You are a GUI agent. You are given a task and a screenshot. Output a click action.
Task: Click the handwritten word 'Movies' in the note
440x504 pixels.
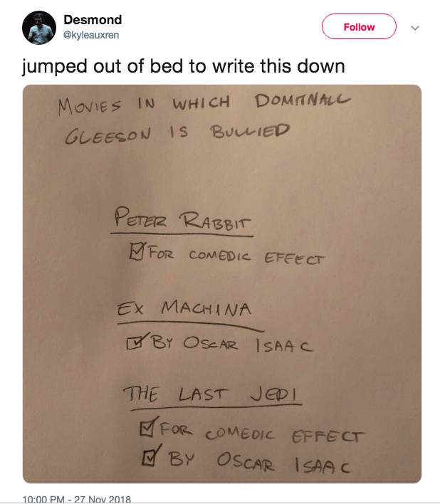[87, 106]
